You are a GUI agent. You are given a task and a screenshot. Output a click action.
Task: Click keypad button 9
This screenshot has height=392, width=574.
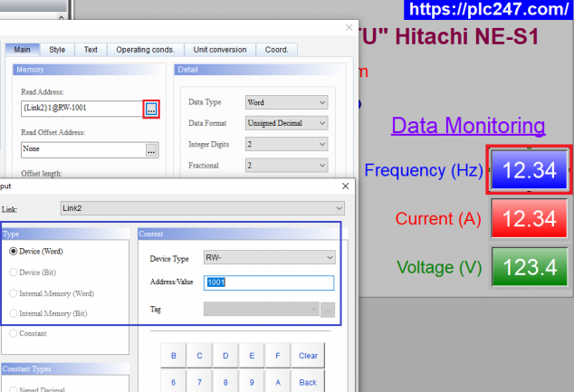pos(252,381)
